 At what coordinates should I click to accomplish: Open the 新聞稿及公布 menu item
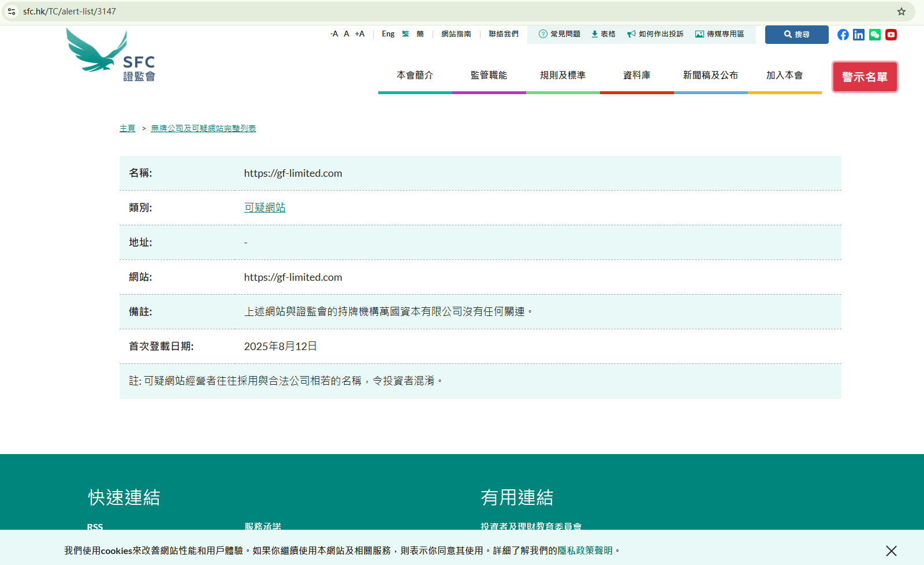point(710,76)
